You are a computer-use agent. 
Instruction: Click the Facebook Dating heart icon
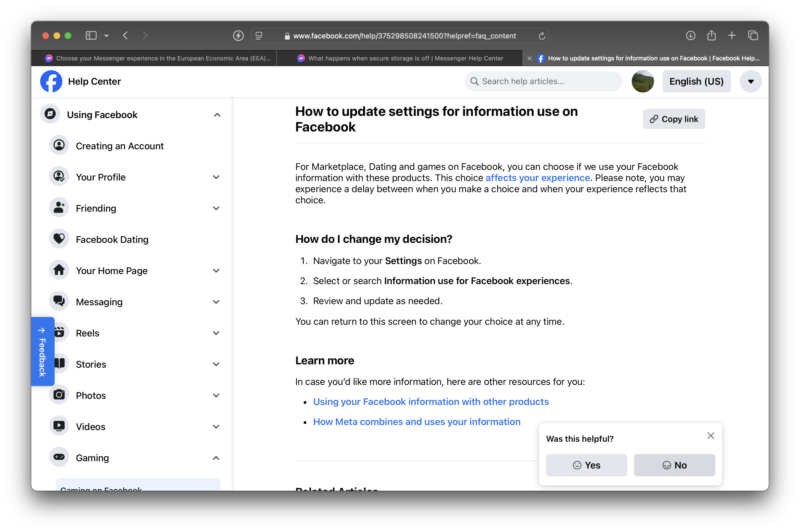coord(59,239)
